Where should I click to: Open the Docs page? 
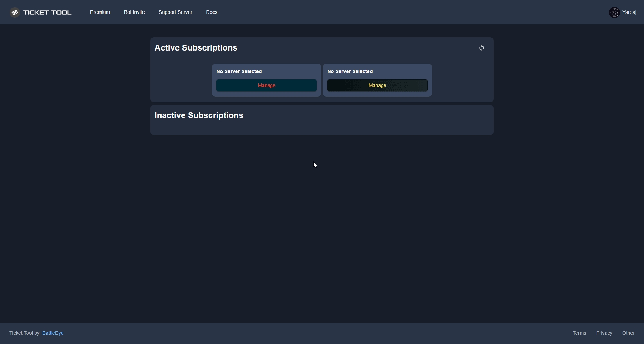pyautogui.click(x=211, y=12)
